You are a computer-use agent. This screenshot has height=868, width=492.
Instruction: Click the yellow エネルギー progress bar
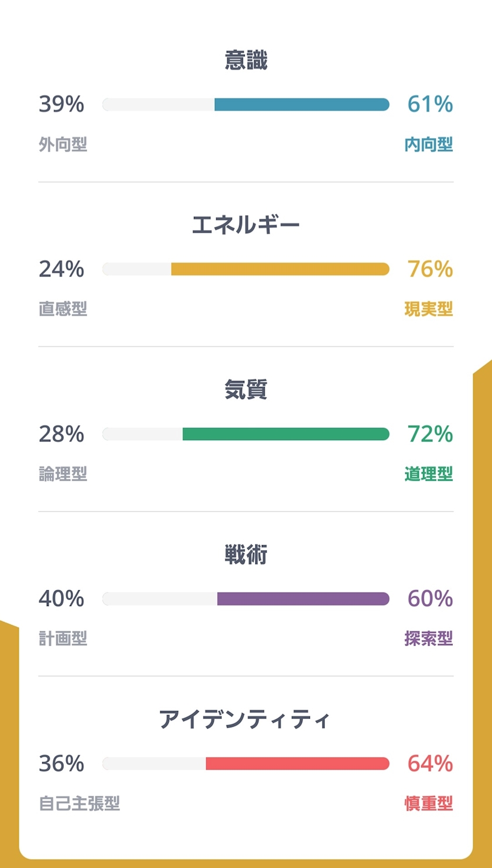click(246, 269)
